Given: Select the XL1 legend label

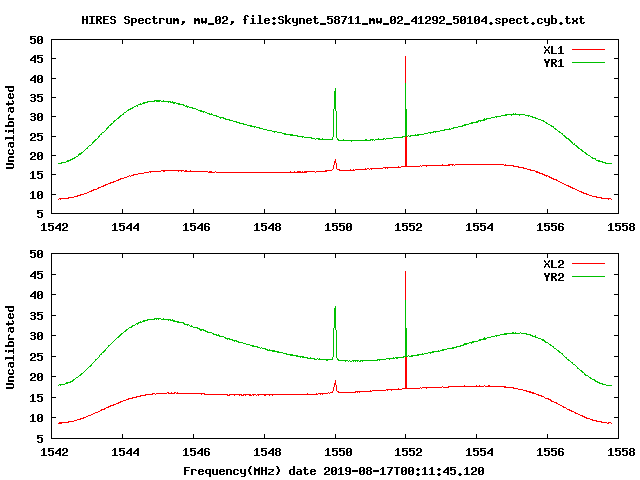Looking at the screenshot, I should [x=553, y=50].
